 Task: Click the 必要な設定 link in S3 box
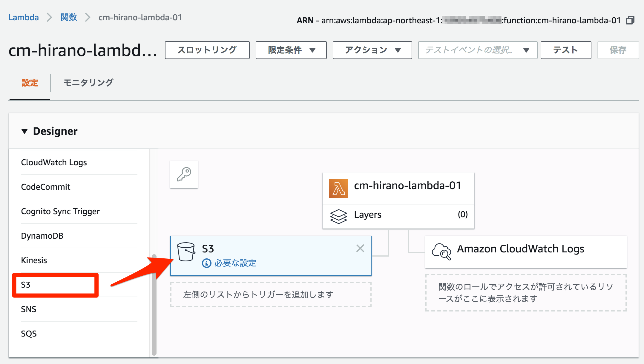(x=235, y=263)
